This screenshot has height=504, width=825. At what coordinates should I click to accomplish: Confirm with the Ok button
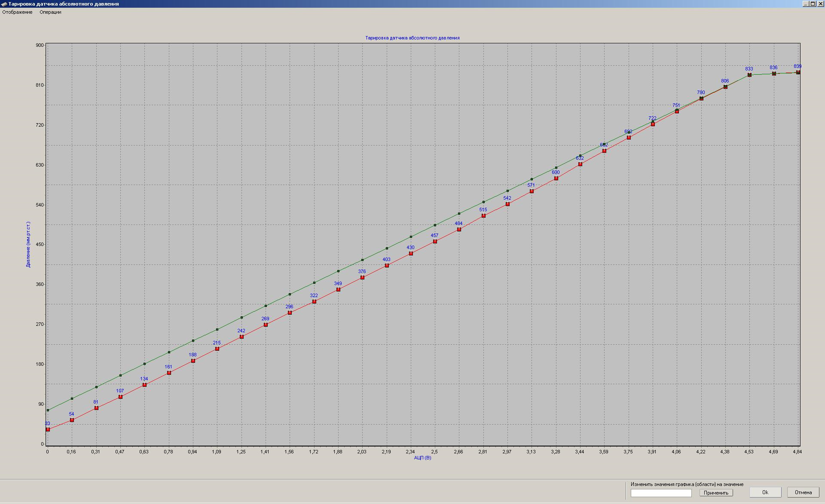pos(765,492)
